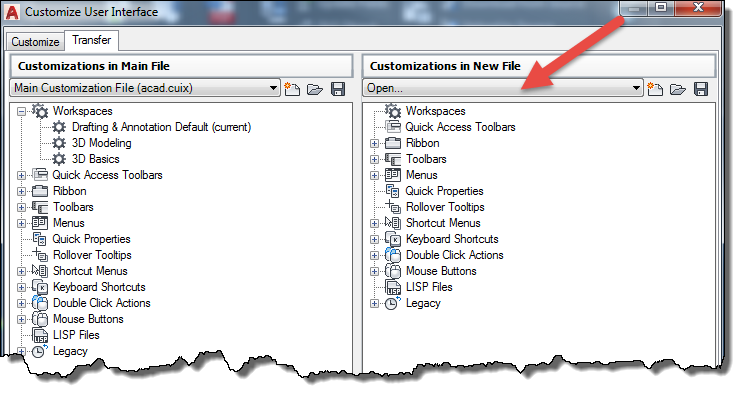
Task: Expand Ribbon node in new file
Action: coord(374,144)
